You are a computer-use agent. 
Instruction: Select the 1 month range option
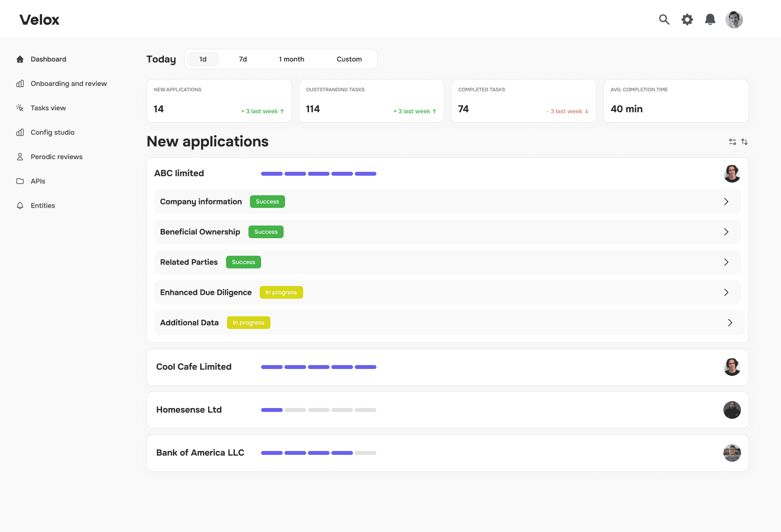coord(291,59)
